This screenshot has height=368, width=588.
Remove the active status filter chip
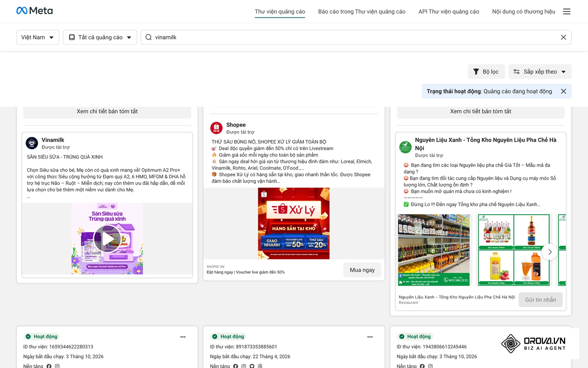[563, 91]
